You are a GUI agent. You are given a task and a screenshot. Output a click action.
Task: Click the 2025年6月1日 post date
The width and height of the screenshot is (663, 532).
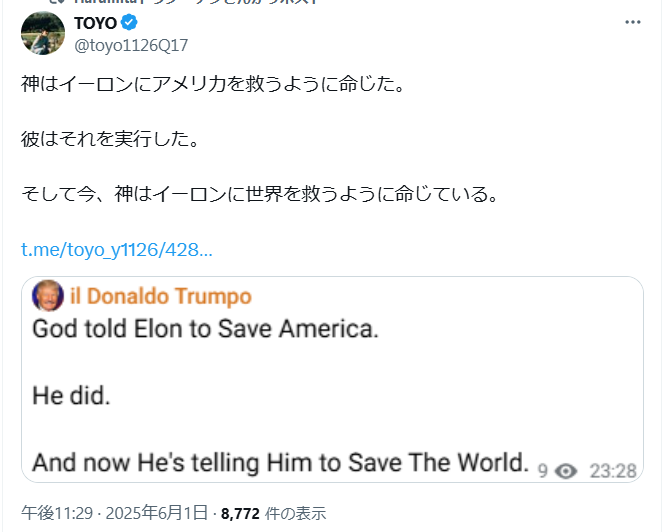[x=160, y=514]
